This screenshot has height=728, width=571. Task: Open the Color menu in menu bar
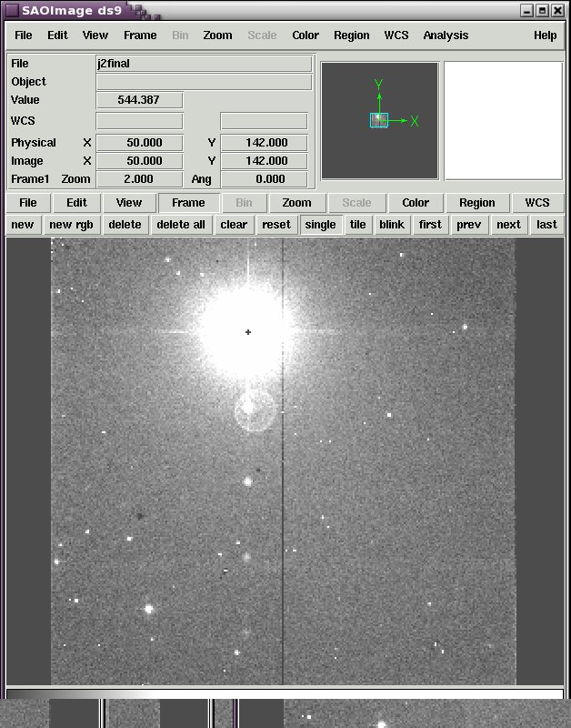[306, 35]
